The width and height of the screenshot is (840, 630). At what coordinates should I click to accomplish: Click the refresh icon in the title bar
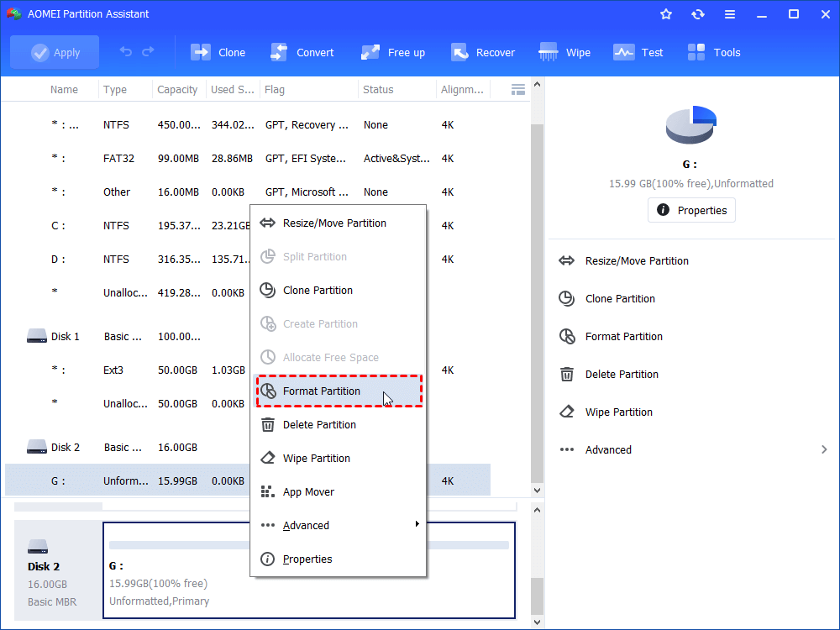click(697, 13)
